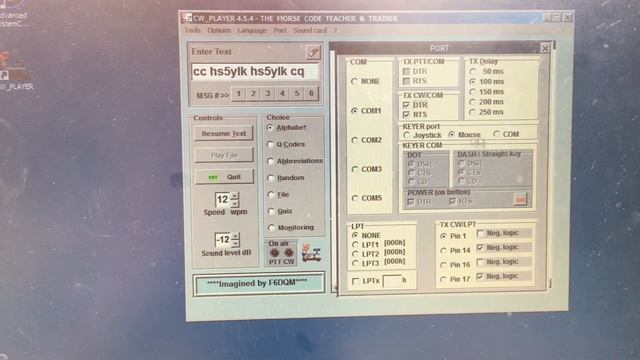Select COM port NONE
Viewport: 640px width, 360px height.
(365, 82)
